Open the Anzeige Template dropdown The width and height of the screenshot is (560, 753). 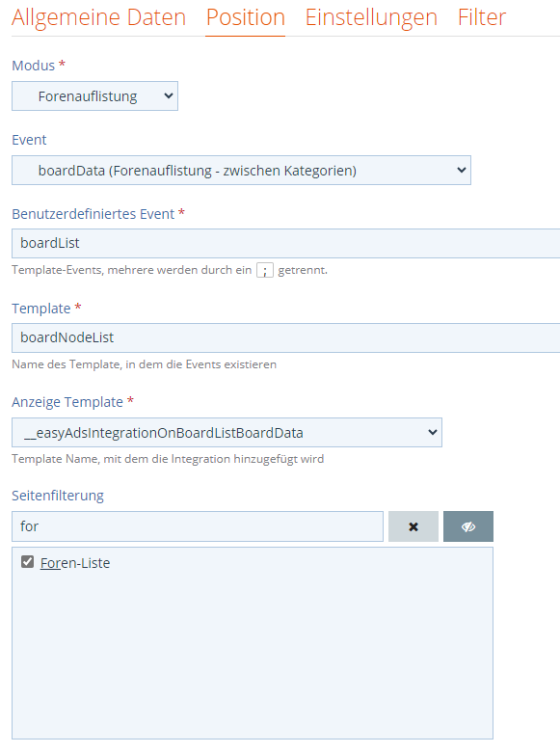point(227,432)
